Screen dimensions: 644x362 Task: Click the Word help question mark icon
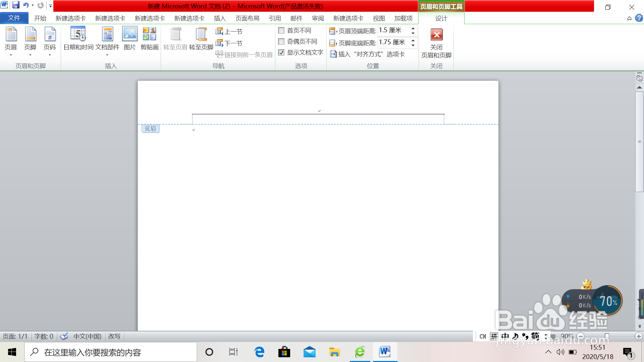(639, 18)
